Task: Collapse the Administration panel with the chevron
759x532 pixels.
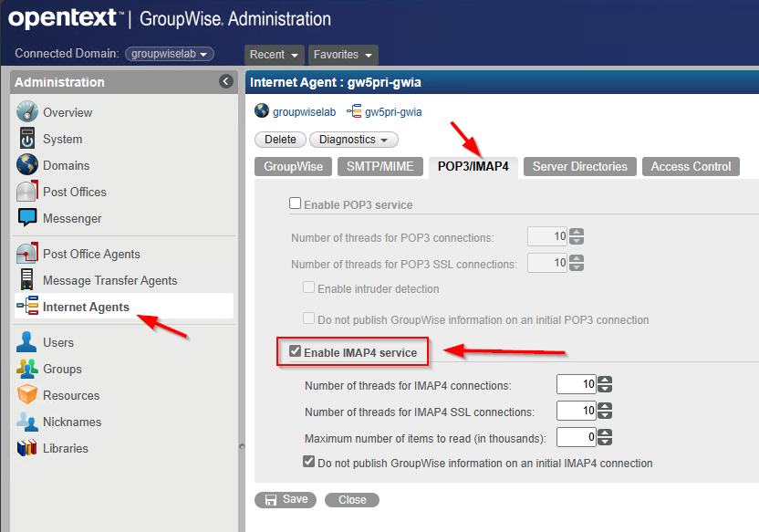Action: coord(225,81)
